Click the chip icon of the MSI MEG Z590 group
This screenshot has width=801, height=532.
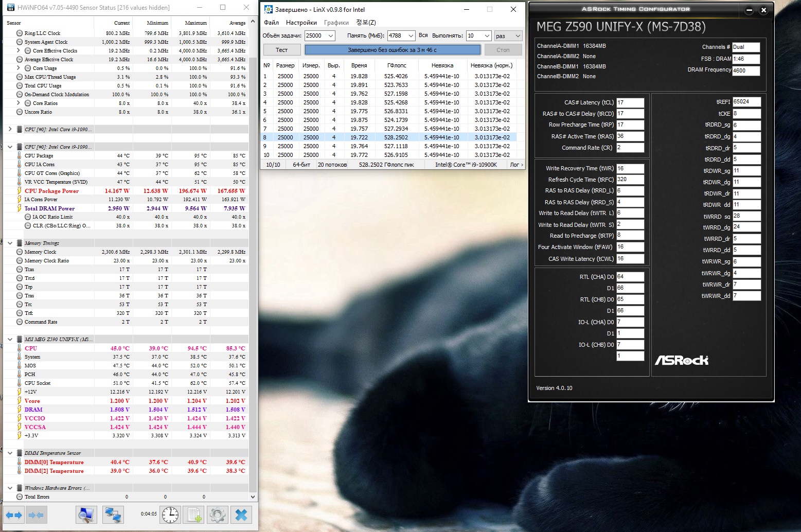(20, 339)
